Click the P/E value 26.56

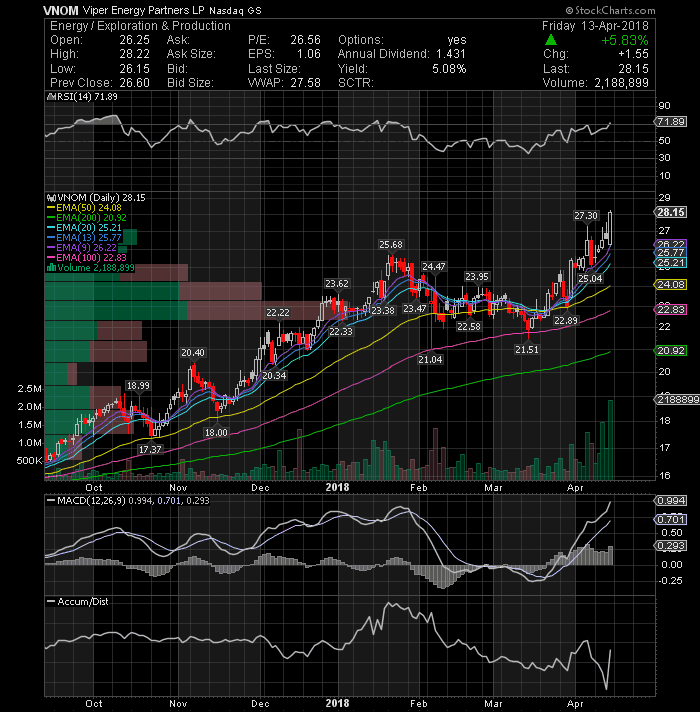pos(306,40)
